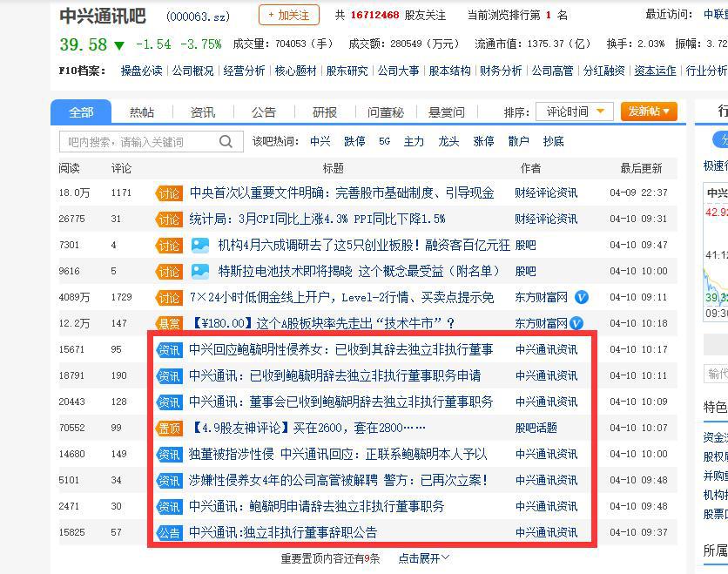This screenshot has height=574, width=728.
Task: Click the 悬赏 tag on ¥180.00 post
Action: pyautogui.click(x=168, y=324)
